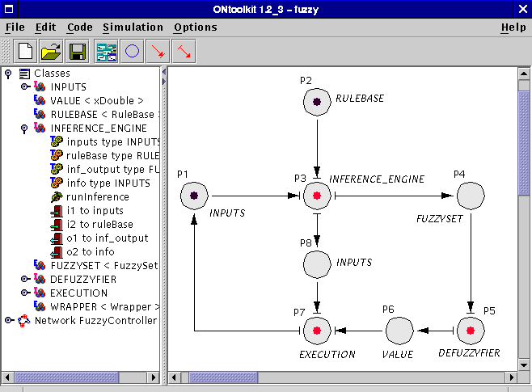Click canvas vertical scrollbar down arrow

[x=524, y=365]
